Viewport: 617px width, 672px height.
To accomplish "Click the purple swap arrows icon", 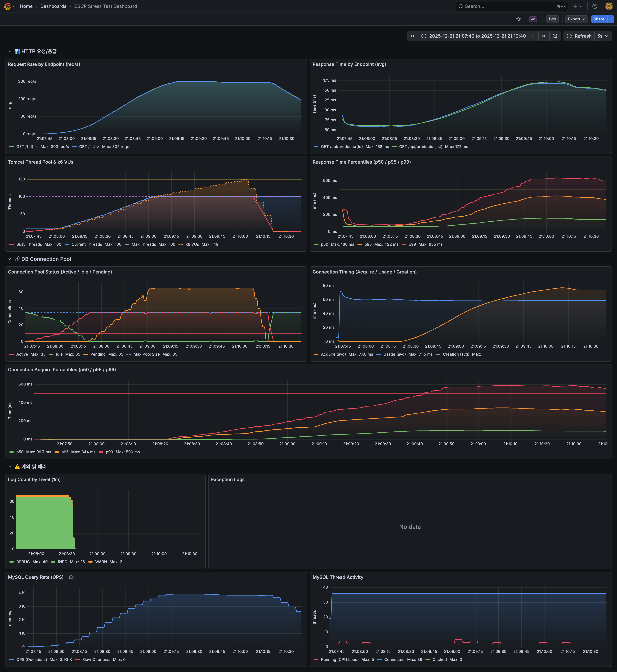I will (x=533, y=19).
